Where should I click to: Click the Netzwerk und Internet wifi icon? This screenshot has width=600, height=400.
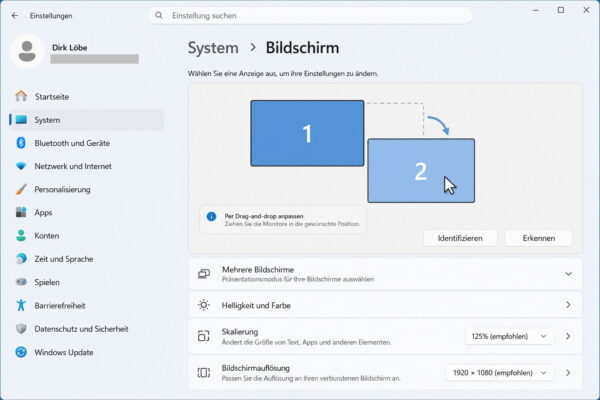point(21,166)
